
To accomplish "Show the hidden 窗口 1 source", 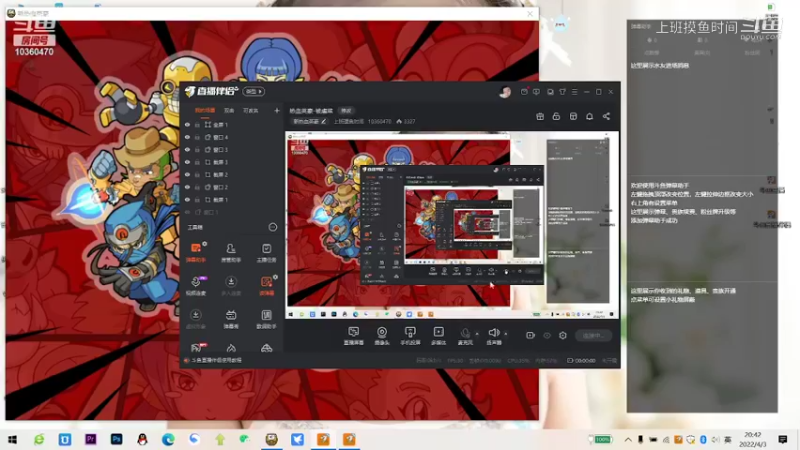I will pyautogui.click(x=187, y=212).
